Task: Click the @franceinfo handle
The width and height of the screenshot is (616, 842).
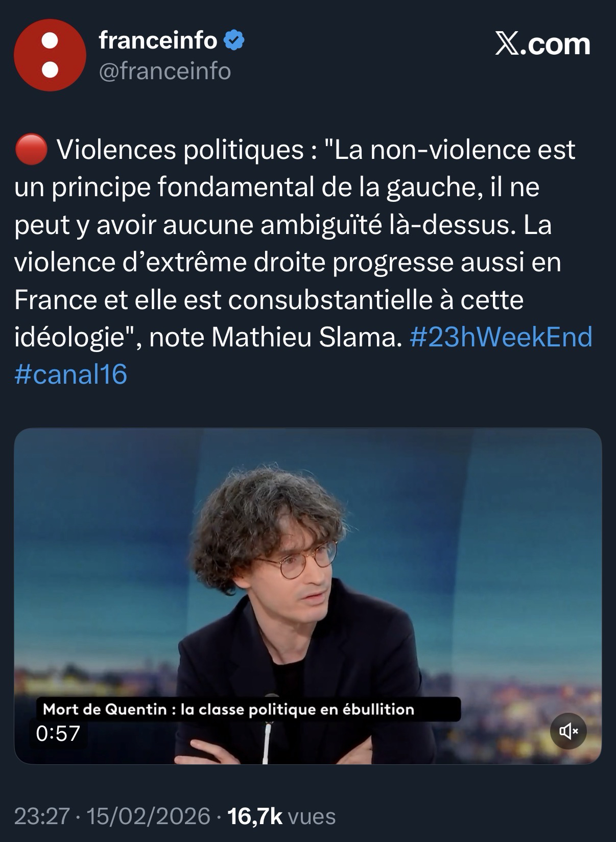Action: [x=164, y=71]
